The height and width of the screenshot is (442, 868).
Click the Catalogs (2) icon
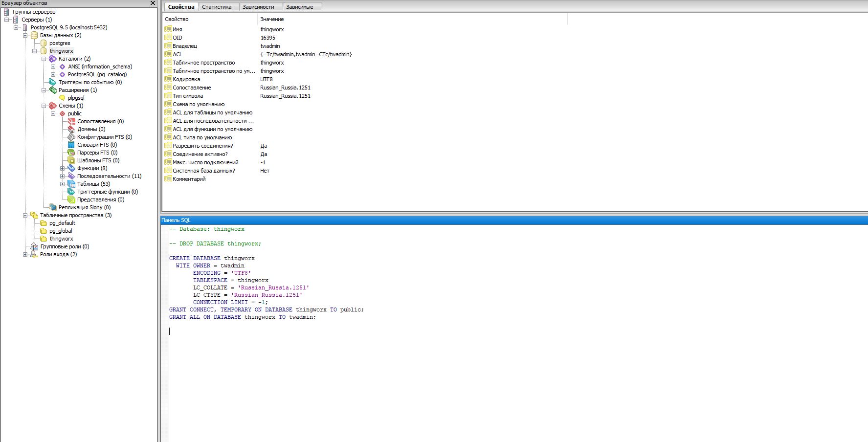click(x=53, y=59)
